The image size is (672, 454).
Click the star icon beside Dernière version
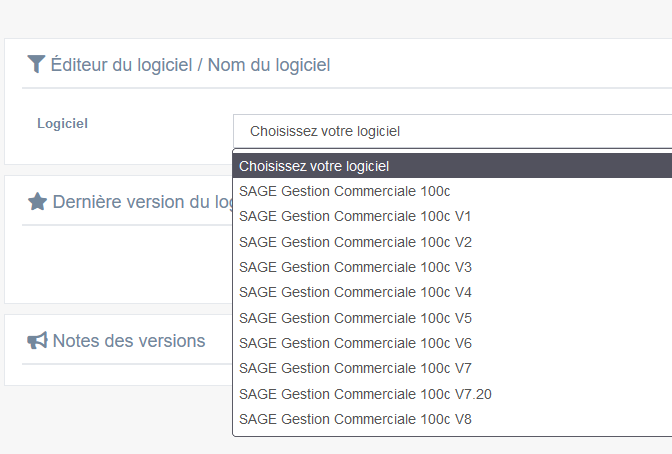(37, 202)
